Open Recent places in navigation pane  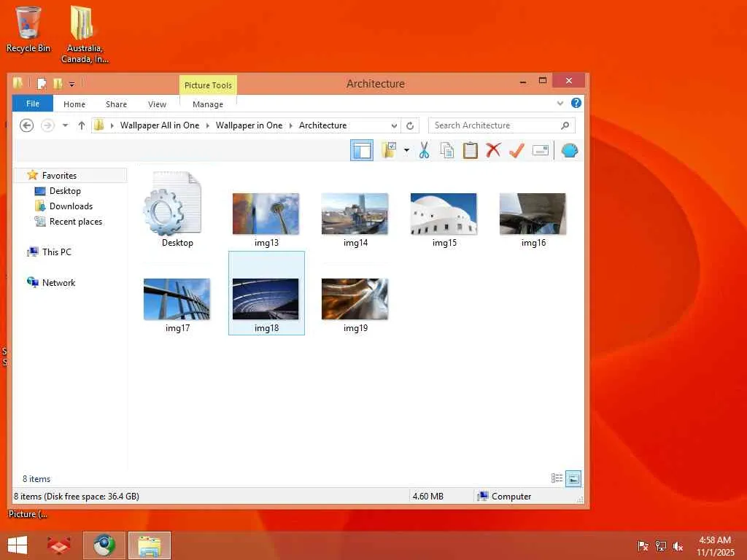(x=75, y=222)
